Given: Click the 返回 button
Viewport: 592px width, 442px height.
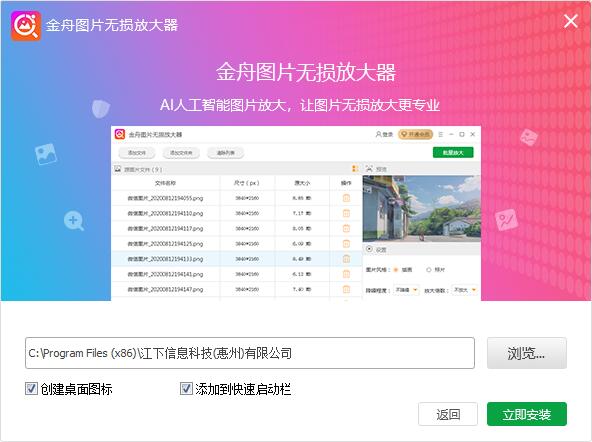Looking at the screenshot, I should click(448, 414).
